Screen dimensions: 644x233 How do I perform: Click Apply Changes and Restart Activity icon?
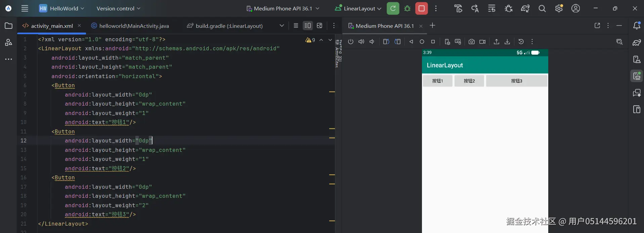475,8
